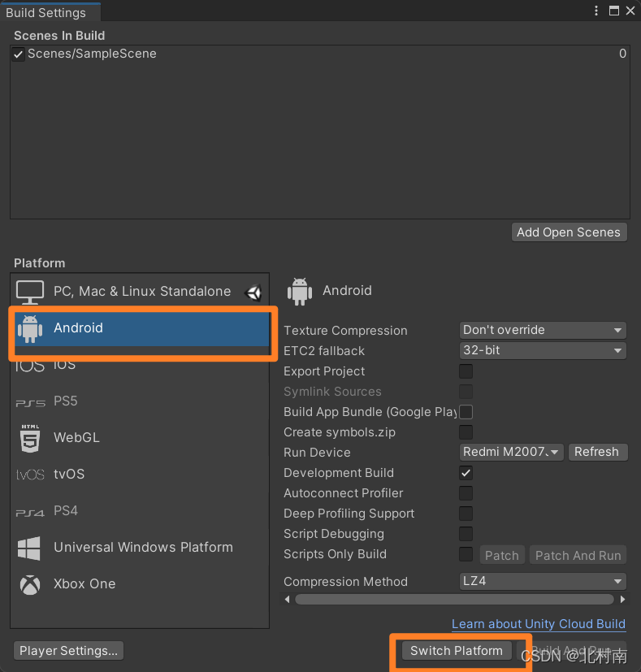The height and width of the screenshot is (672, 641).
Task: Click the Add Open Scenes button
Action: coord(569,232)
